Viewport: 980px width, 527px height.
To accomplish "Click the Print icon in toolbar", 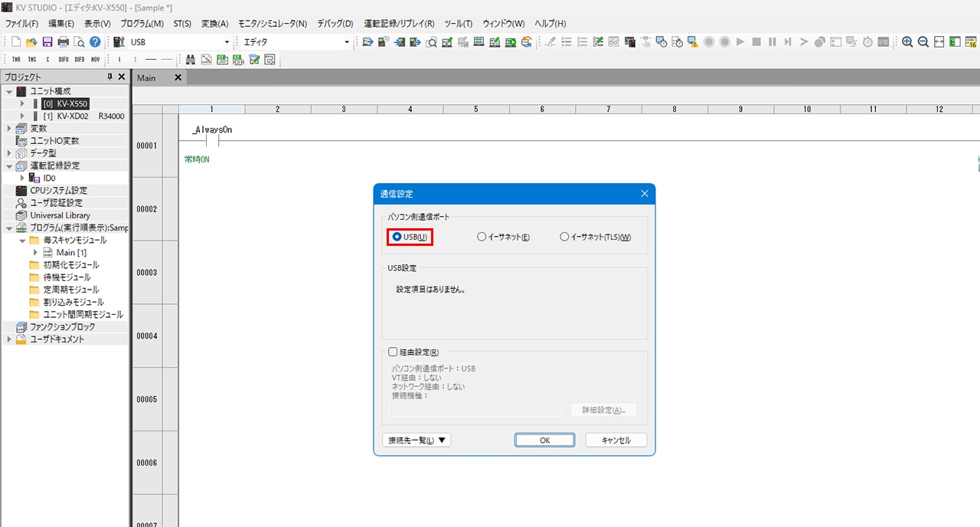I will (x=64, y=42).
